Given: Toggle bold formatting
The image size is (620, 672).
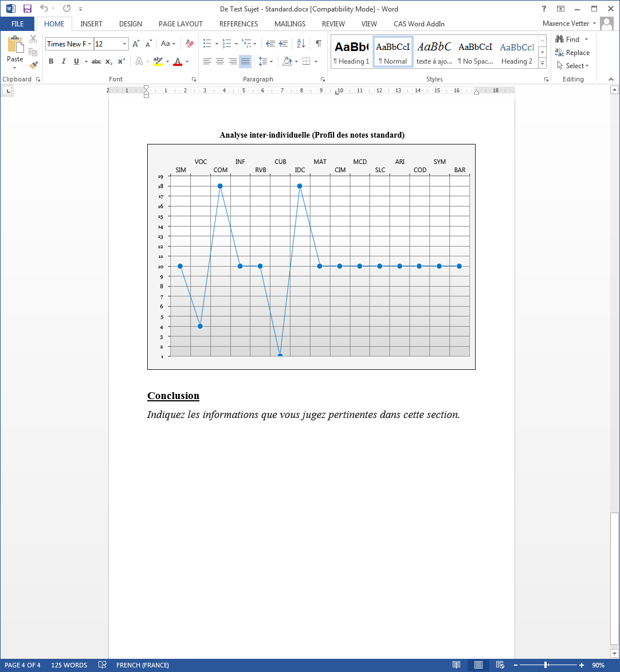Looking at the screenshot, I should pos(51,61).
